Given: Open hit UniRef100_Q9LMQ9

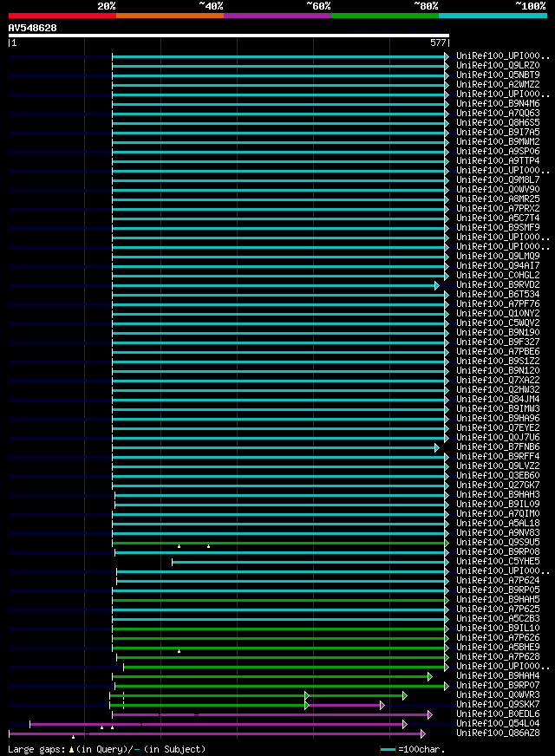Looking at the screenshot, I should click(x=498, y=257).
